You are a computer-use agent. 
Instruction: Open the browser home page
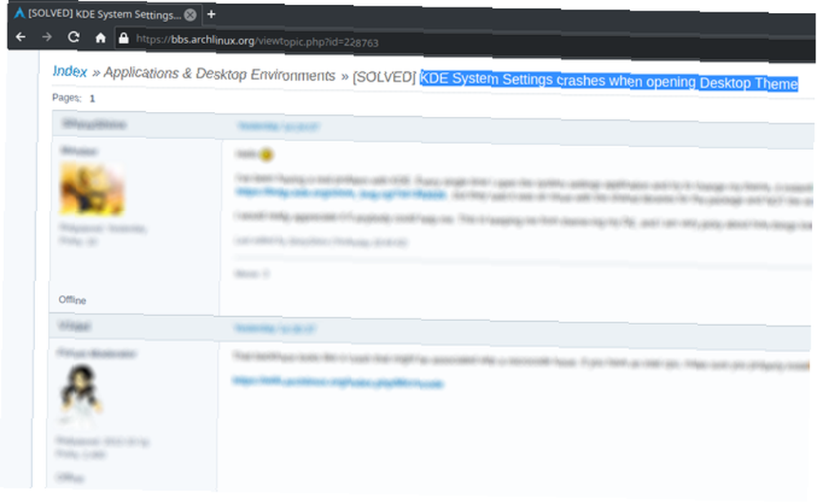pos(100,38)
